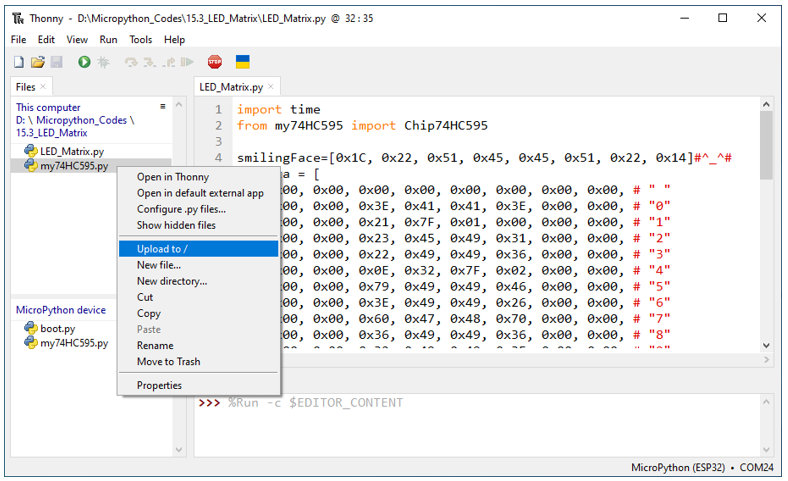
Task: Click MicroPython (ESP32) interpreter selector in status bar
Action: pos(677,467)
